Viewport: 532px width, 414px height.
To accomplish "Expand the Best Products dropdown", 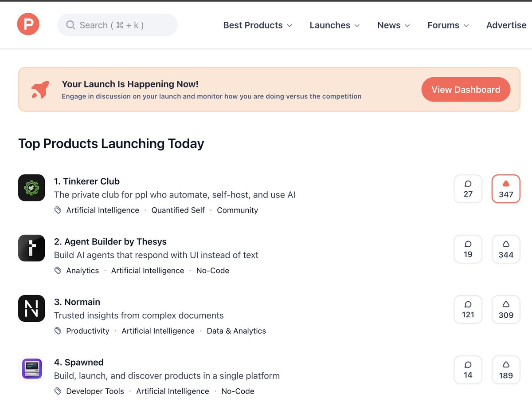I will click(x=257, y=25).
